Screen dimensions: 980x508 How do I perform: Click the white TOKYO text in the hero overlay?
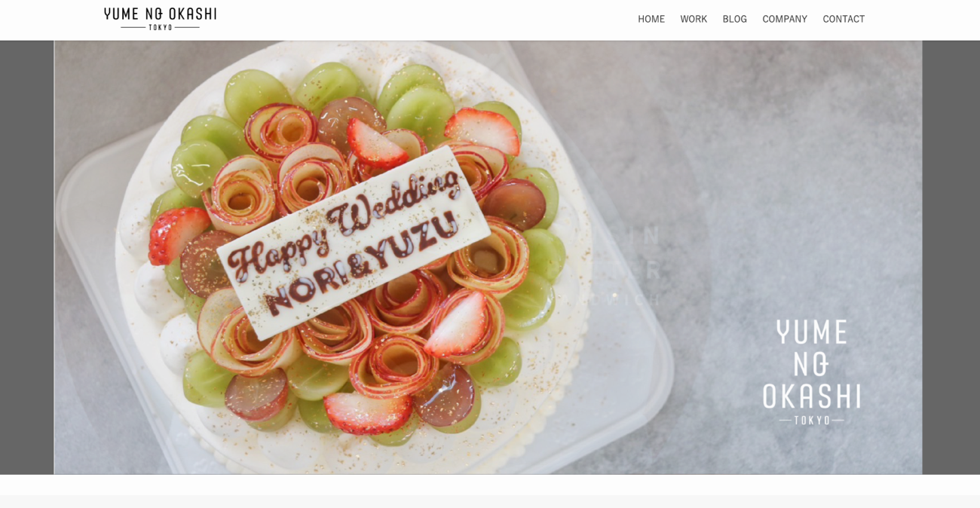point(812,420)
